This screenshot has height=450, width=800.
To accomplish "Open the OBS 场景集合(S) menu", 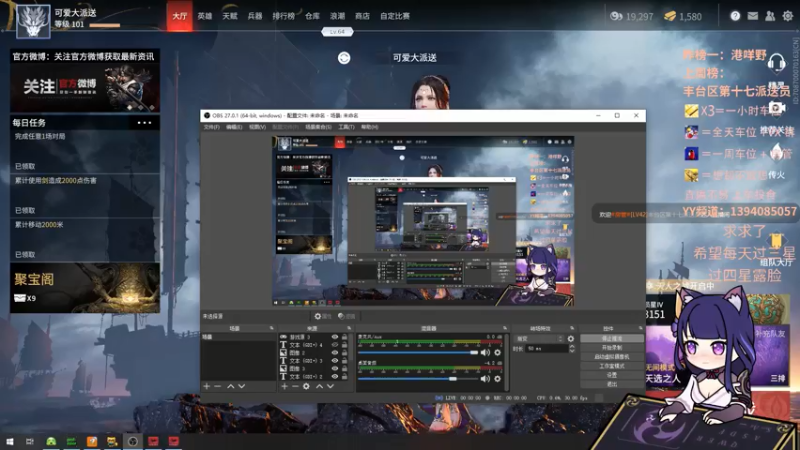I will pyautogui.click(x=318, y=127).
